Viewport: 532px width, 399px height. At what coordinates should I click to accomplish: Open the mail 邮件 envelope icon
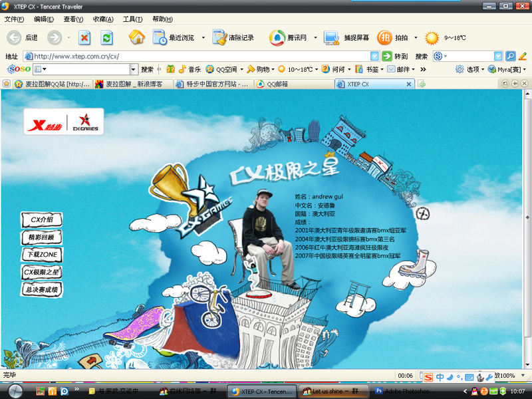(x=391, y=69)
